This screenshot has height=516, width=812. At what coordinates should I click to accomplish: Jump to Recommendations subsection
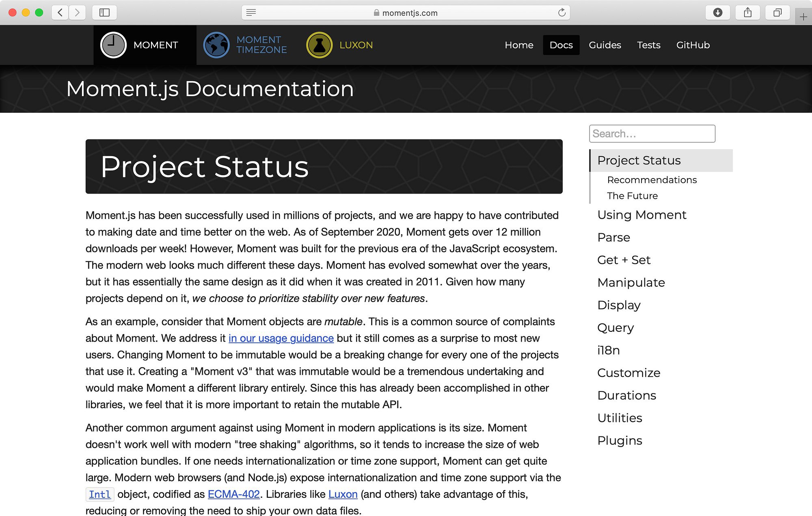(x=652, y=180)
